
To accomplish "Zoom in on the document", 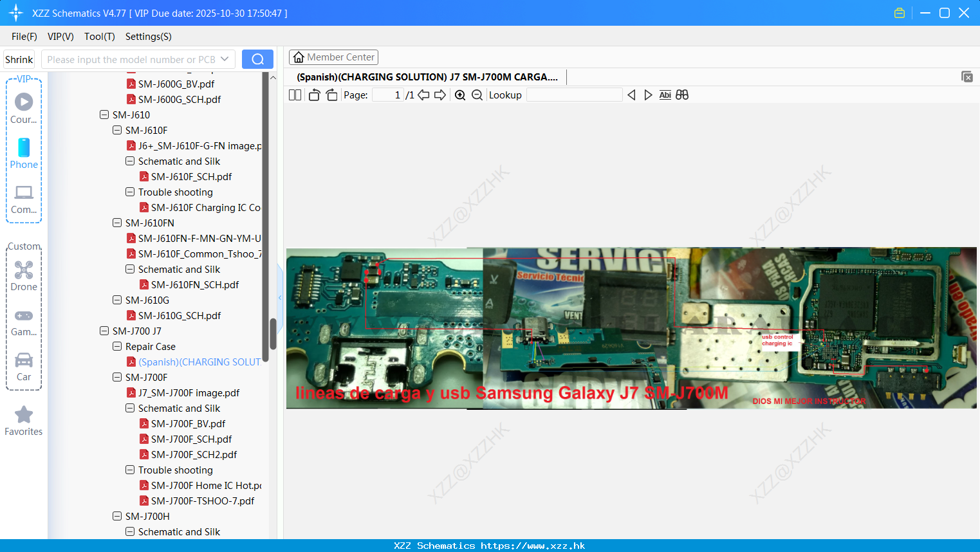I will point(460,95).
